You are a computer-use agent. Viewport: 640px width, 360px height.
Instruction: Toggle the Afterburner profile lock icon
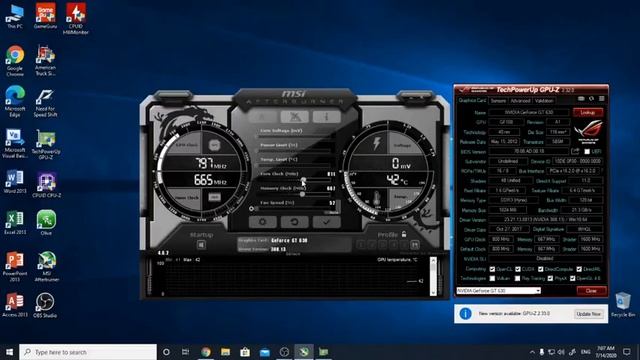pyautogui.click(x=404, y=234)
